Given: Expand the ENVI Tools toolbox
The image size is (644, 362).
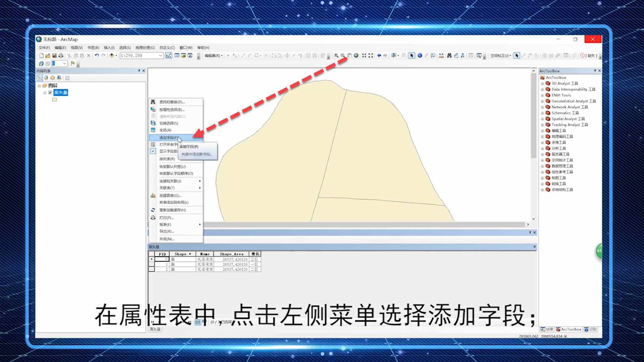Looking at the screenshot, I should click(x=542, y=95).
